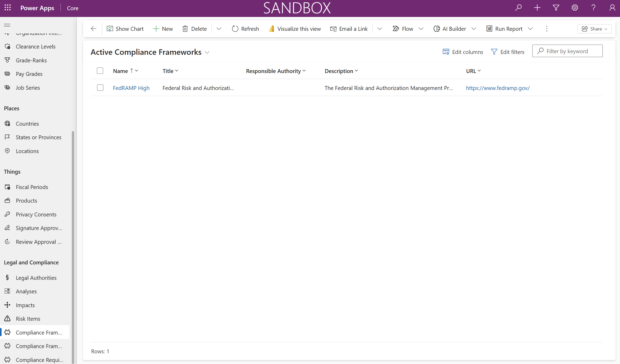Click the AI Builder button

(450, 29)
